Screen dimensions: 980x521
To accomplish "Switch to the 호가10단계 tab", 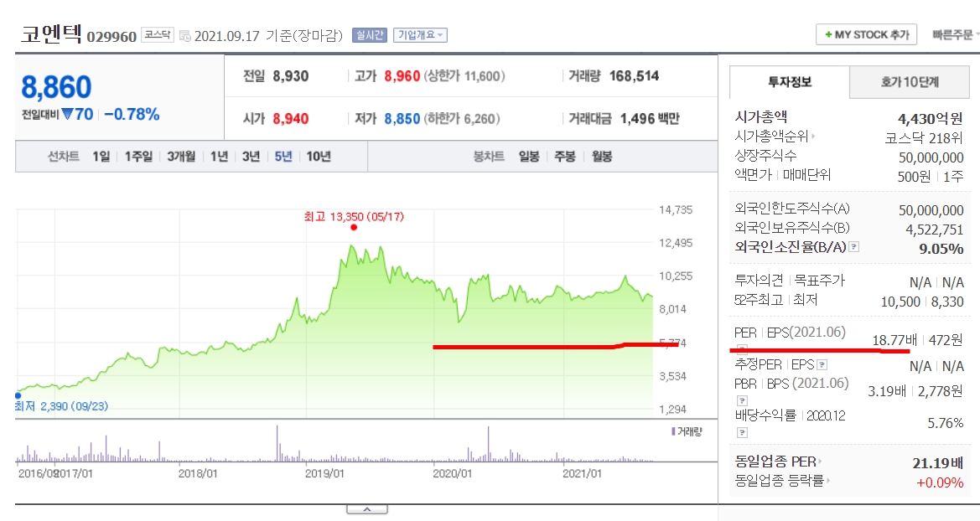I will pos(910,82).
